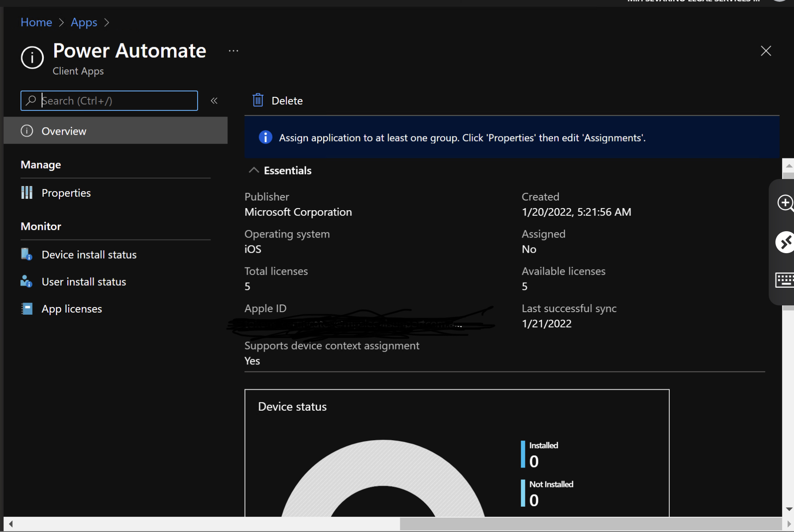Click the Properties bars icon

pos(27,192)
